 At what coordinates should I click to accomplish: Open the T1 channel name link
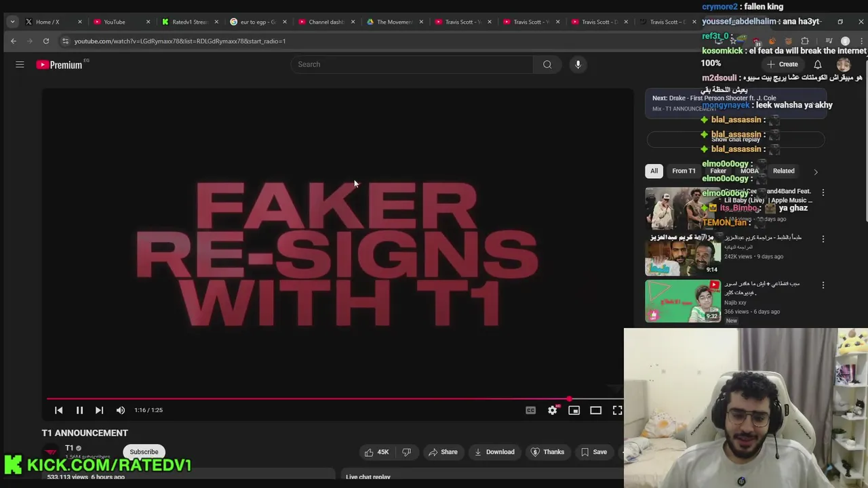pos(69,448)
